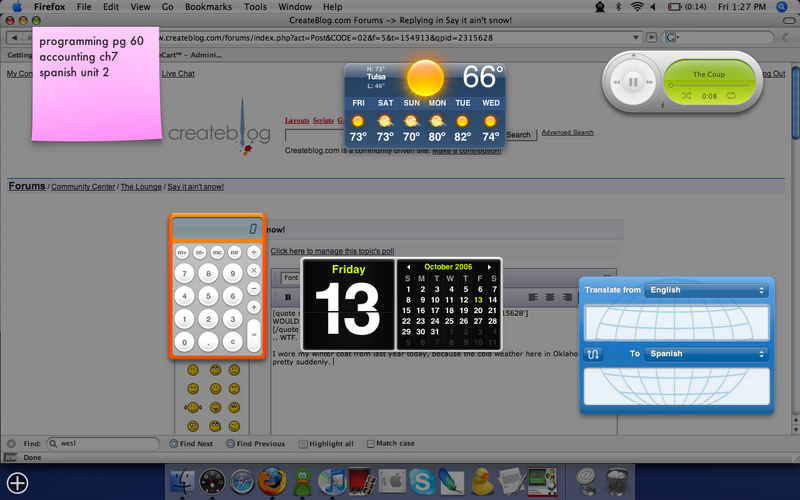
Task: Toggle repeat in the iTunes widget
Action: click(x=731, y=96)
